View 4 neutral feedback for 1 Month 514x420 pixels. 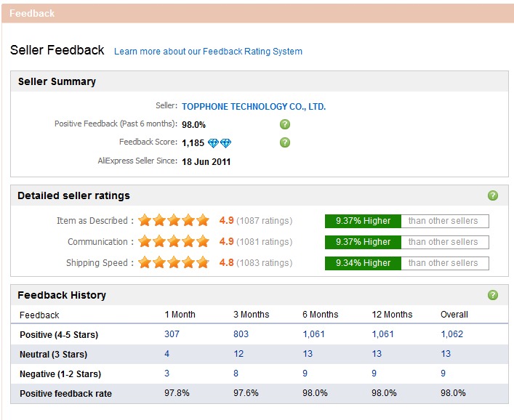pyautogui.click(x=167, y=354)
